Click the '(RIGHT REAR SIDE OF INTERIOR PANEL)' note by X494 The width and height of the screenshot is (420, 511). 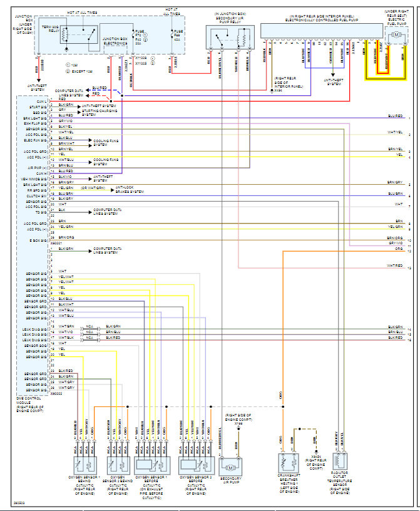coord(289,83)
